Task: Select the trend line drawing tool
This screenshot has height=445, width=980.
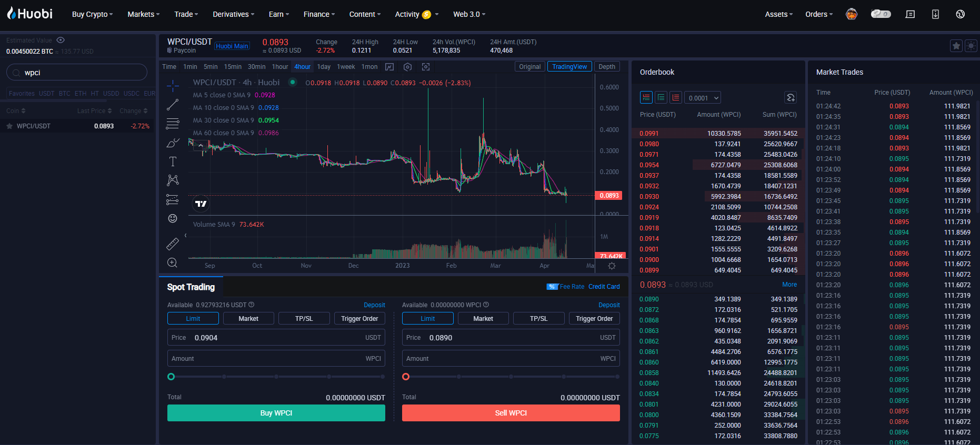Action: pos(173,105)
